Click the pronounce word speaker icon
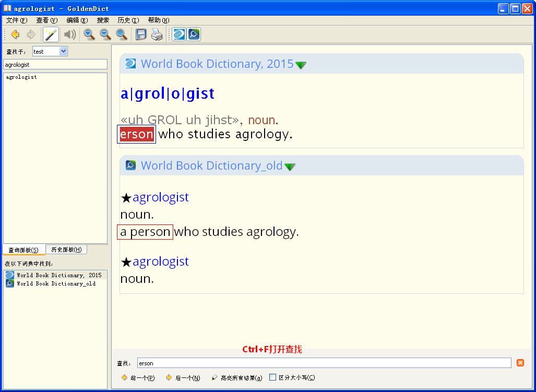536x392 pixels. (x=70, y=34)
